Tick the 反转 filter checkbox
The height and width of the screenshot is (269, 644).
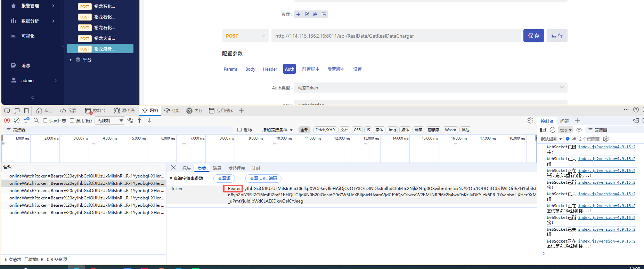(x=239, y=130)
